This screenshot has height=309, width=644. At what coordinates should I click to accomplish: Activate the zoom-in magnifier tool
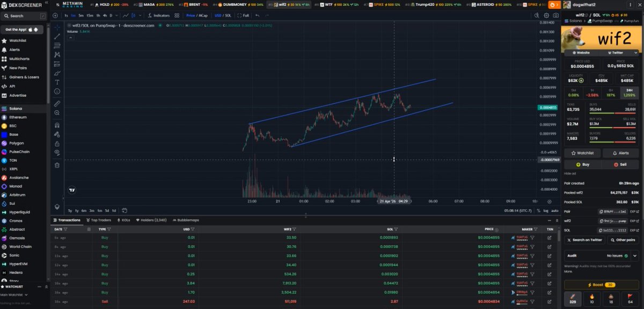pos(57,113)
